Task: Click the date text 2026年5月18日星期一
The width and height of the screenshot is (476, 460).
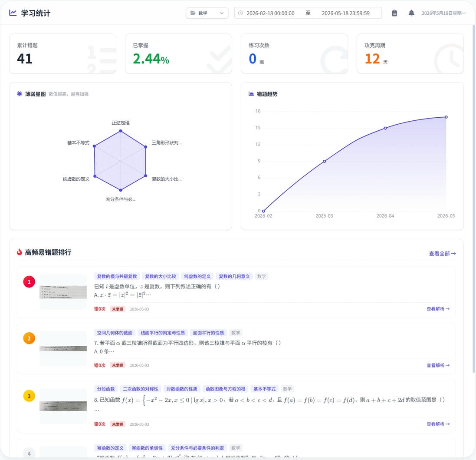Action: (x=443, y=13)
